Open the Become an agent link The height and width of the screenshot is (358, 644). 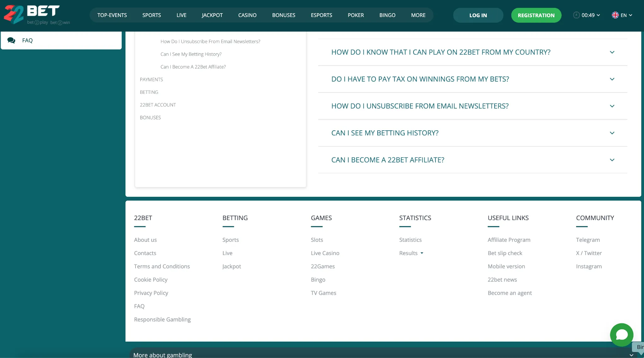[510, 293]
